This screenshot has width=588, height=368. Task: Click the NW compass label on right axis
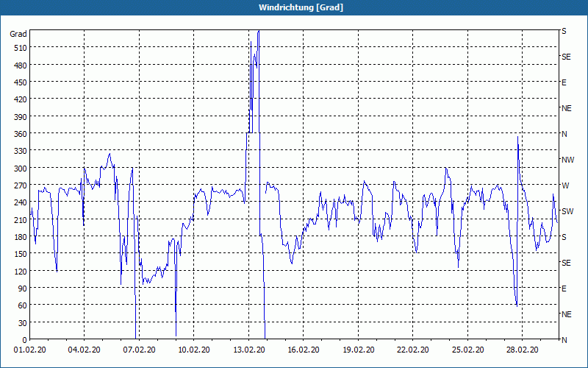point(567,160)
